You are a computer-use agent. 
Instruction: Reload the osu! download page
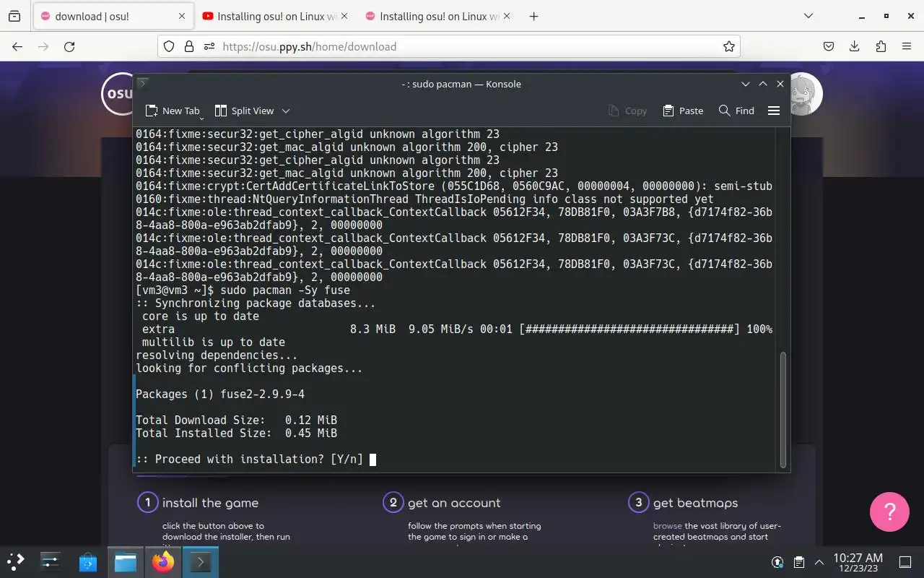pyautogui.click(x=69, y=46)
